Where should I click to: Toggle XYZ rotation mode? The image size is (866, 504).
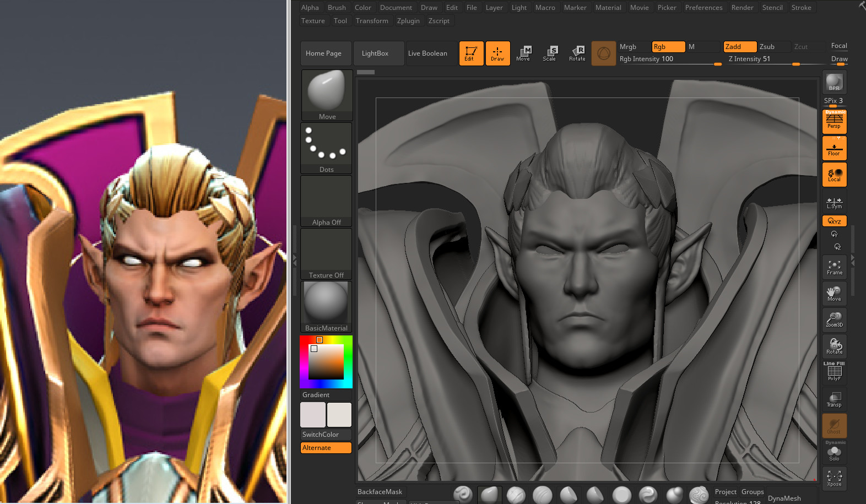point(834,221)
